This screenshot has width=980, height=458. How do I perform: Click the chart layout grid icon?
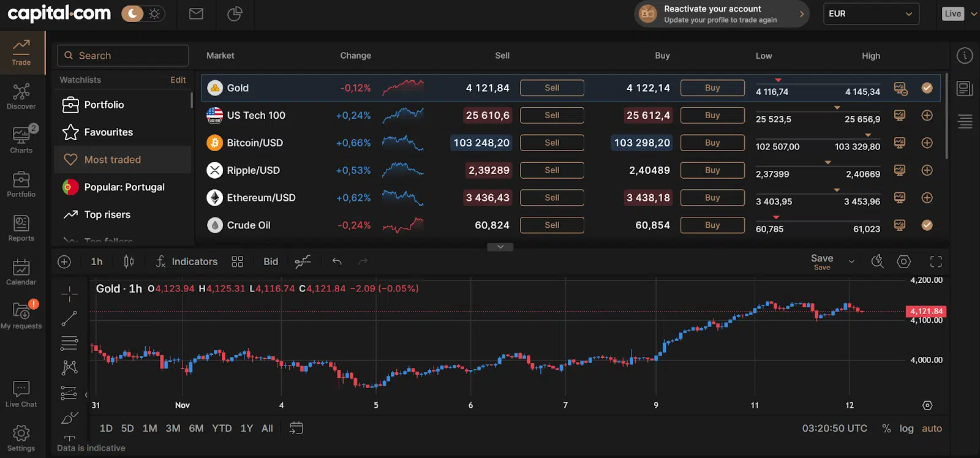pyautogui.click(x=238, y=261)
